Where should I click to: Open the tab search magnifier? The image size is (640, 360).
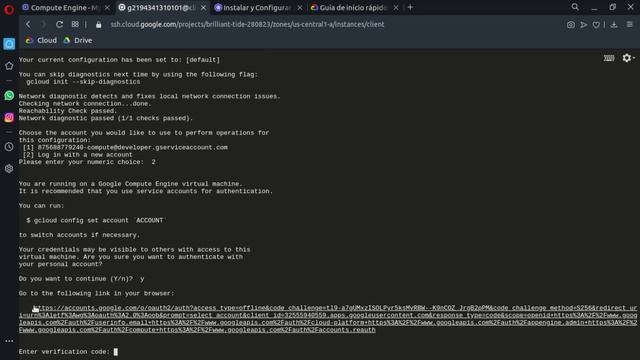coord(575,7)
